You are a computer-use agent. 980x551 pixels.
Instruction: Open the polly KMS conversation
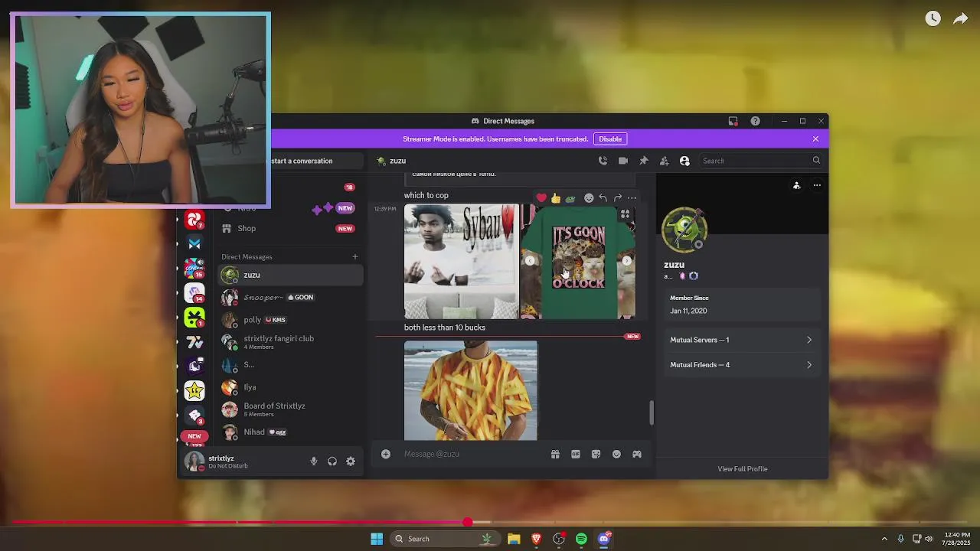(x=289, y=320)
